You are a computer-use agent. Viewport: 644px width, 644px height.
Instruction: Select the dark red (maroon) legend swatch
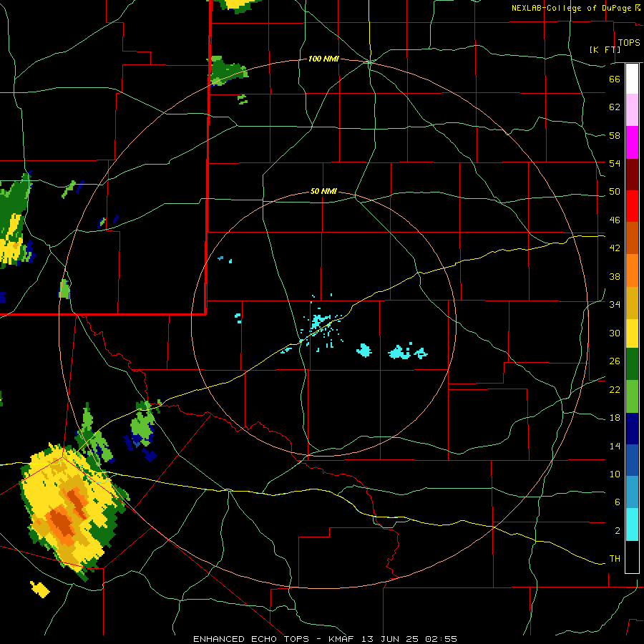pyautogui.click(x=632, y=175)
